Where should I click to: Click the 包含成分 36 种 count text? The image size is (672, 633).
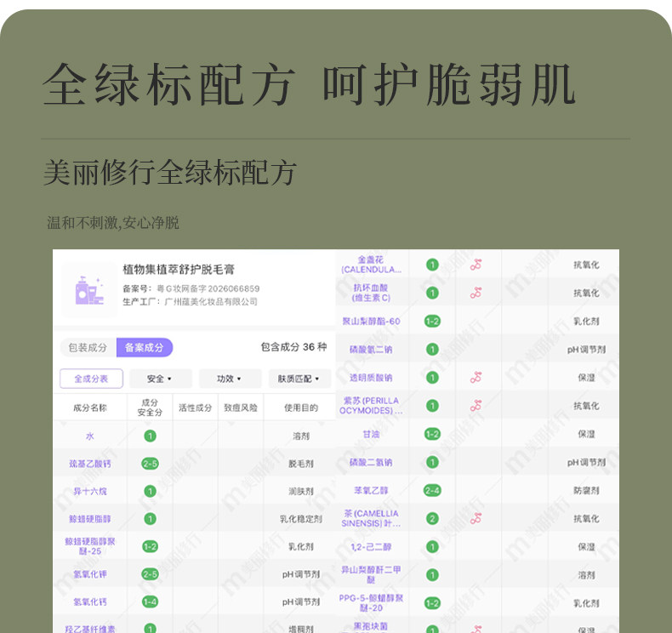(x=294, y=347)
